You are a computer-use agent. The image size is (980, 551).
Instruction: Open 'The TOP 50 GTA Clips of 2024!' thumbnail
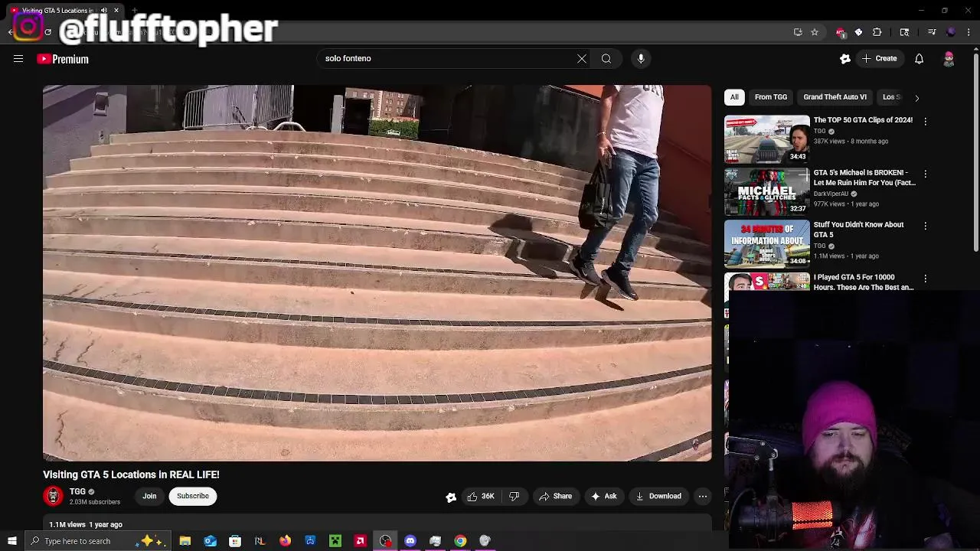[x=766, y=139]
